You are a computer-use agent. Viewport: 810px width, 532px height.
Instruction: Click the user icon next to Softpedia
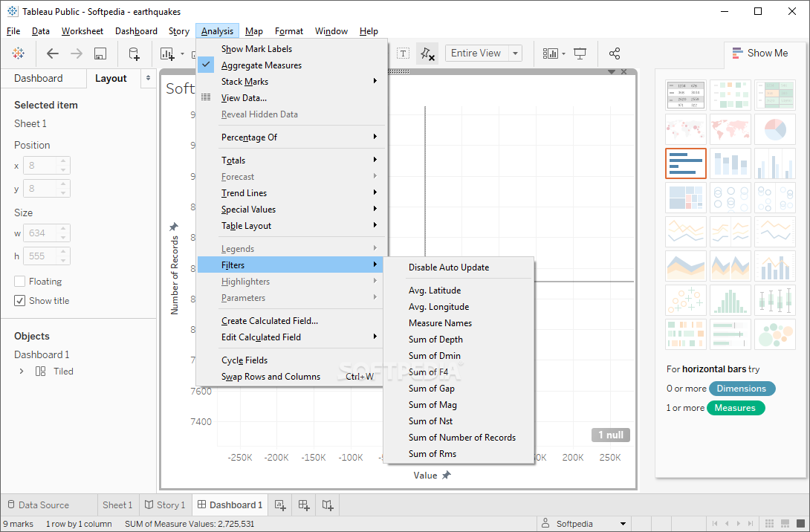(x=545, y=523)
